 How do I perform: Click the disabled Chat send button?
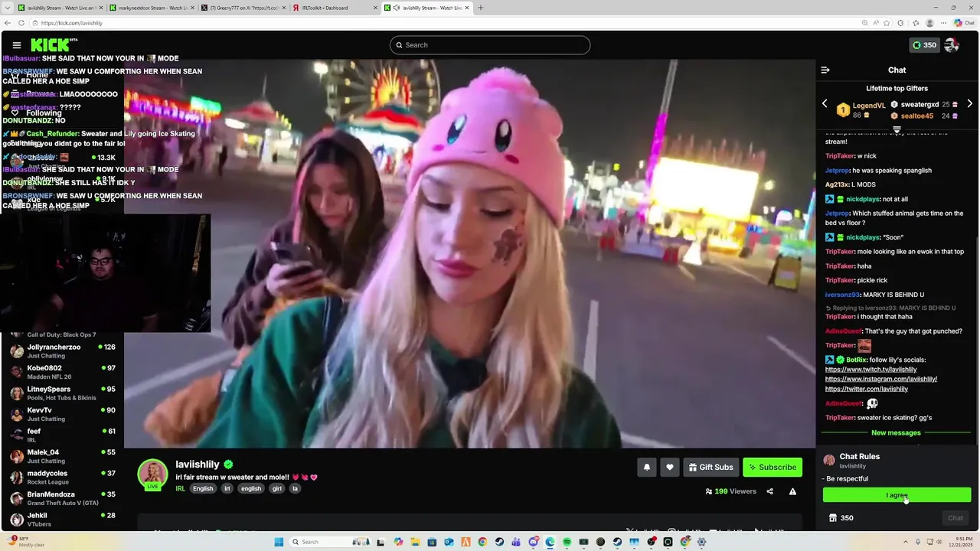click(955, 518)
